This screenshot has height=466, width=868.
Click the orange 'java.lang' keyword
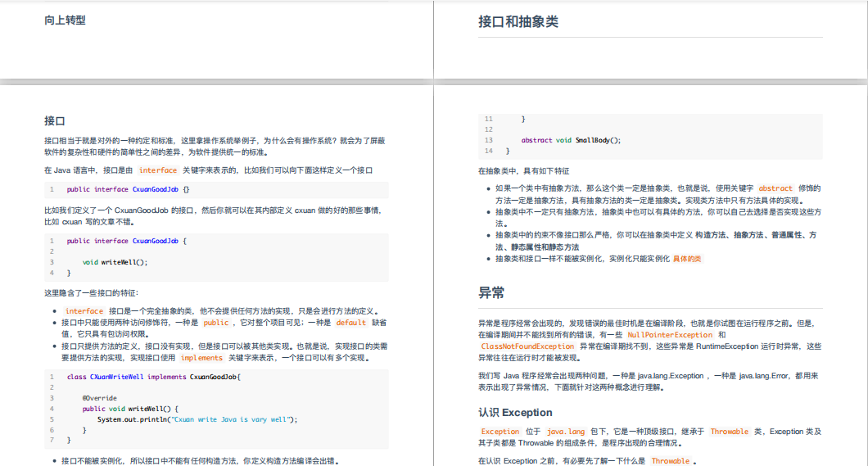tap(565, 432)
